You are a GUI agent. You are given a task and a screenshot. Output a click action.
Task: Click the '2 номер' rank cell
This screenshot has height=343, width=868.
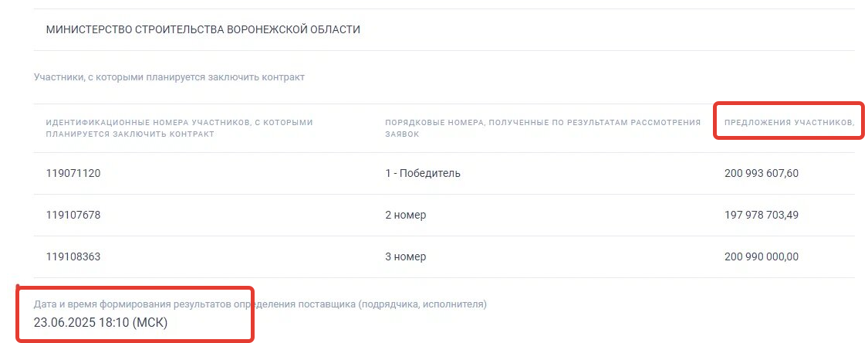tap(406, 215)
